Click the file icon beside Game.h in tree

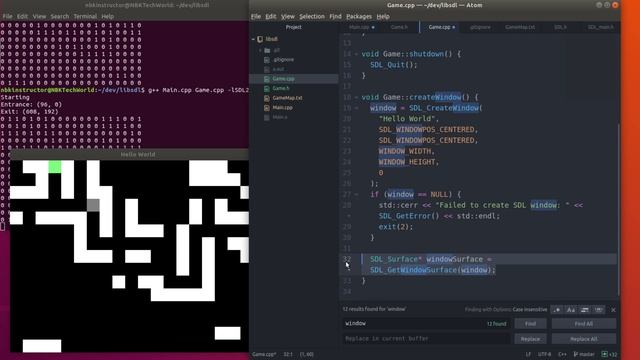(x=267, y=89)
